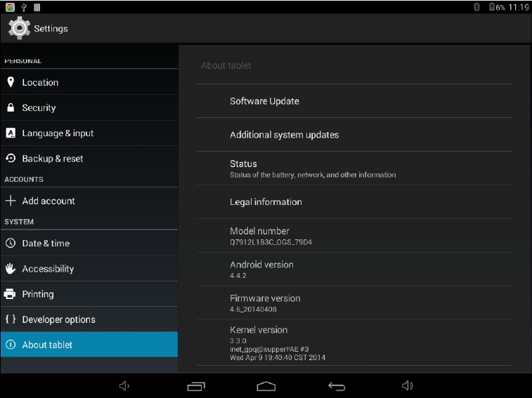Tap the 4.4.2 Android version value
Screen dimensions: 532x398
[x=238, y=275]
